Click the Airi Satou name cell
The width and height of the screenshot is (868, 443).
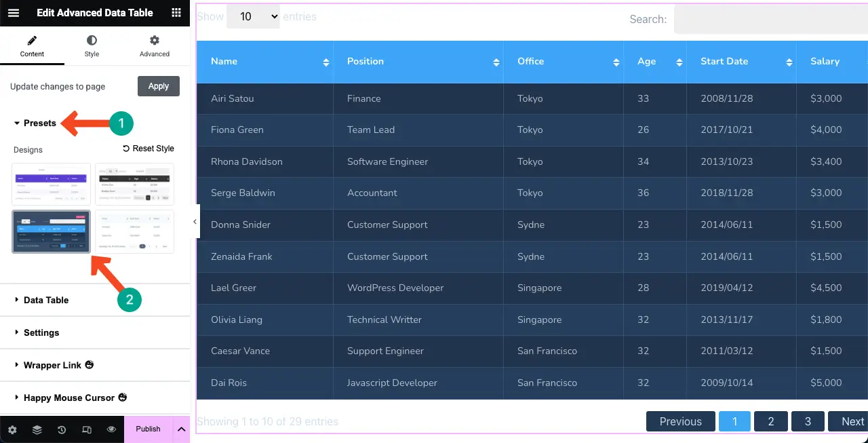pos(264,98)
